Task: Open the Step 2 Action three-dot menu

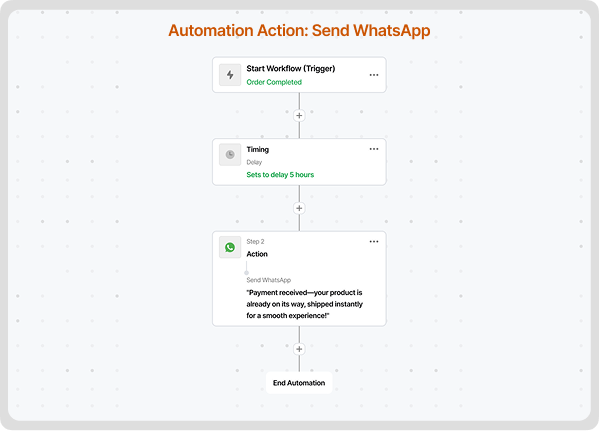Action: 374,241
